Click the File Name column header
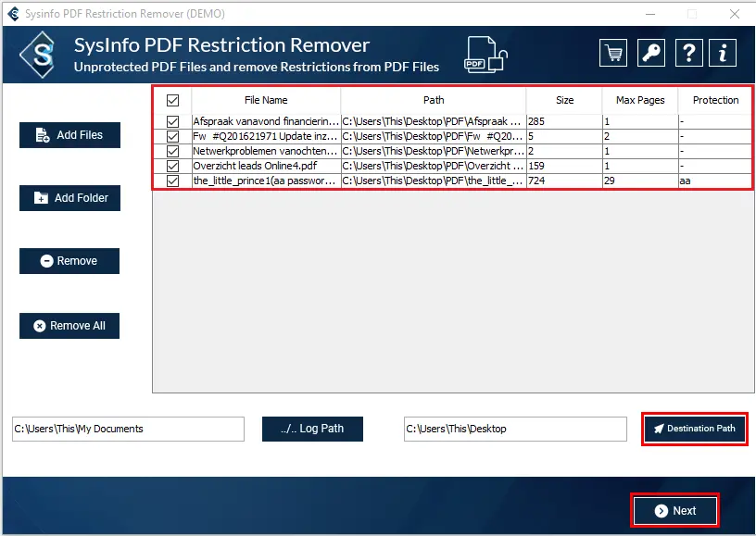Screen dimensions: 756x536 pyautogui.click(x=266, y=100)
